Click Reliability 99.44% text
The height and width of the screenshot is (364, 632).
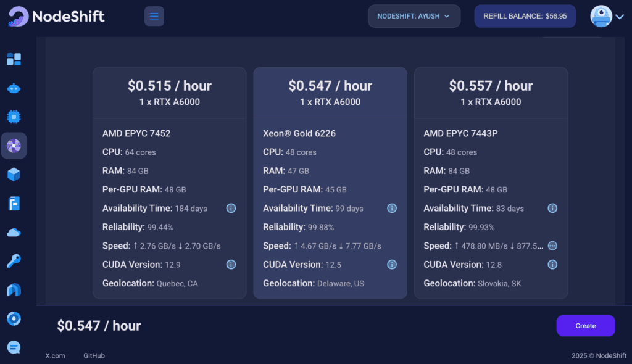pos(138,227)
